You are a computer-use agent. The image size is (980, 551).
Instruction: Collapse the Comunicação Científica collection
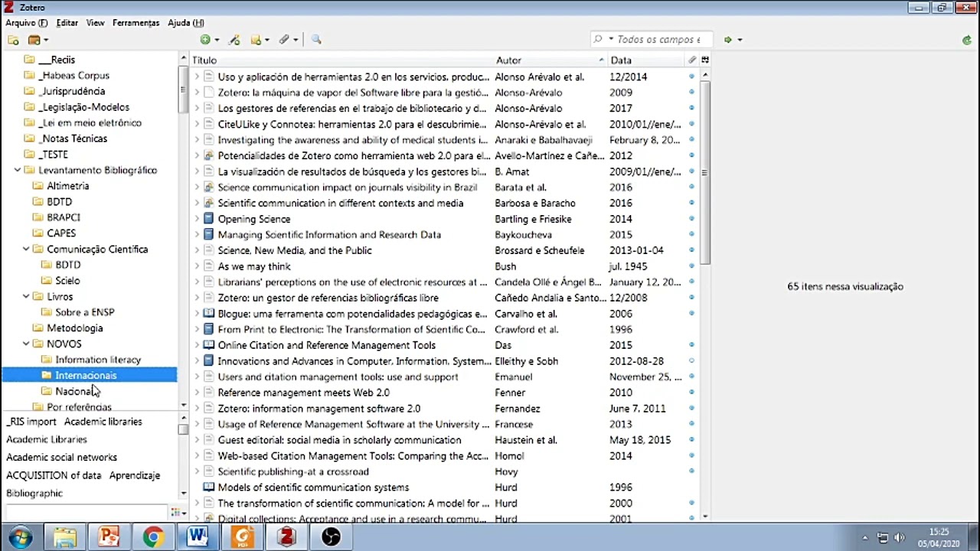[x=26, y=249]
